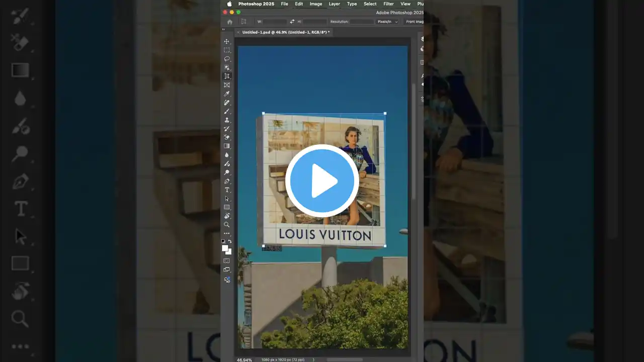Viewport: 644px width, 362px height.
Task: Click the canvas vertical scrollbar
Action: pos(414,141)
